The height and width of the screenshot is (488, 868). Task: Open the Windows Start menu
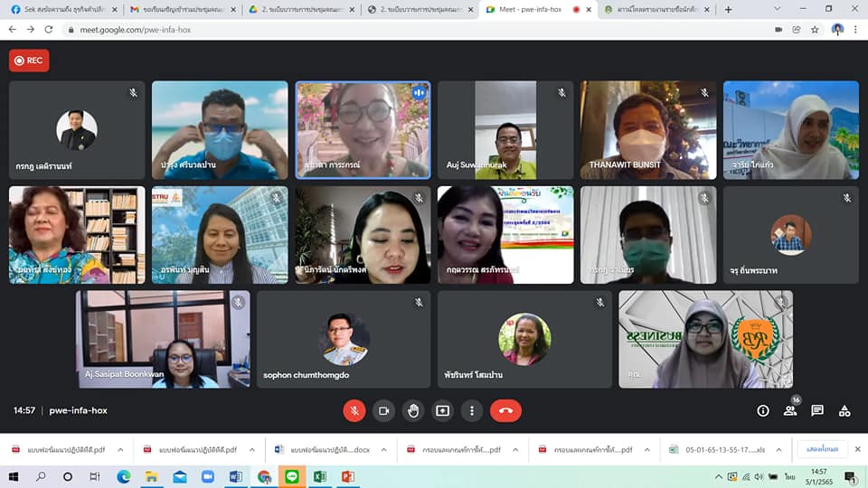coord(14,476)
